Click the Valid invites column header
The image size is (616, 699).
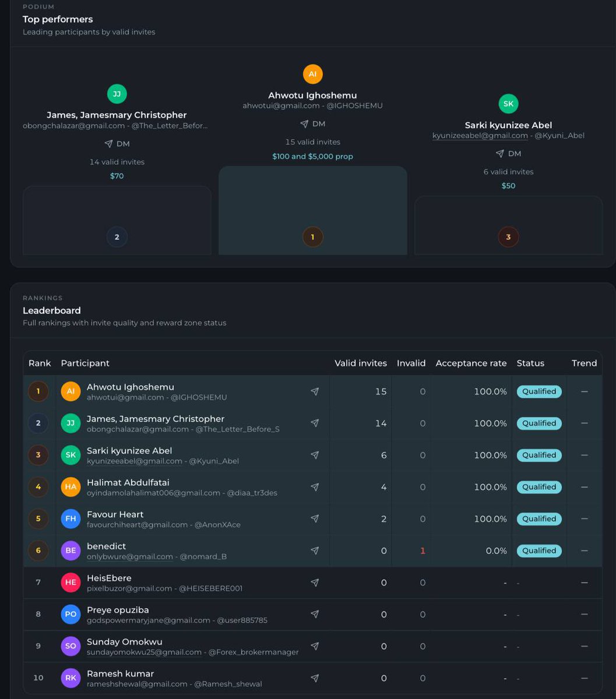click(361, 363)
